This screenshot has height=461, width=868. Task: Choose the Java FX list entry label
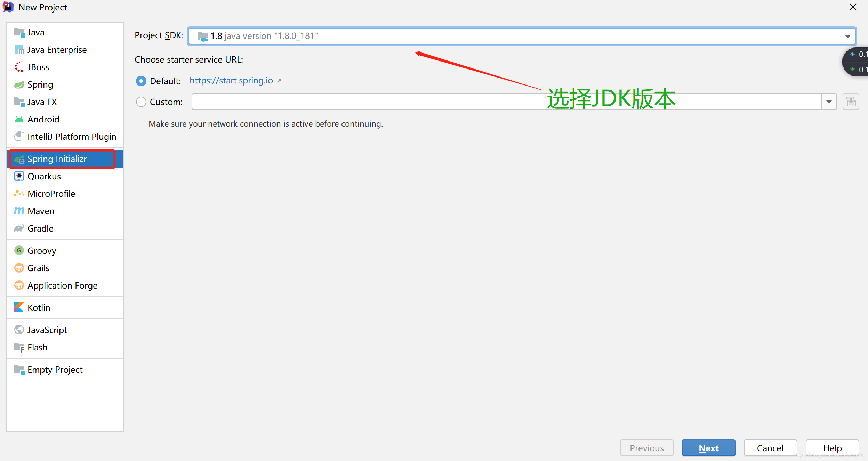click(x=42, y=102)
